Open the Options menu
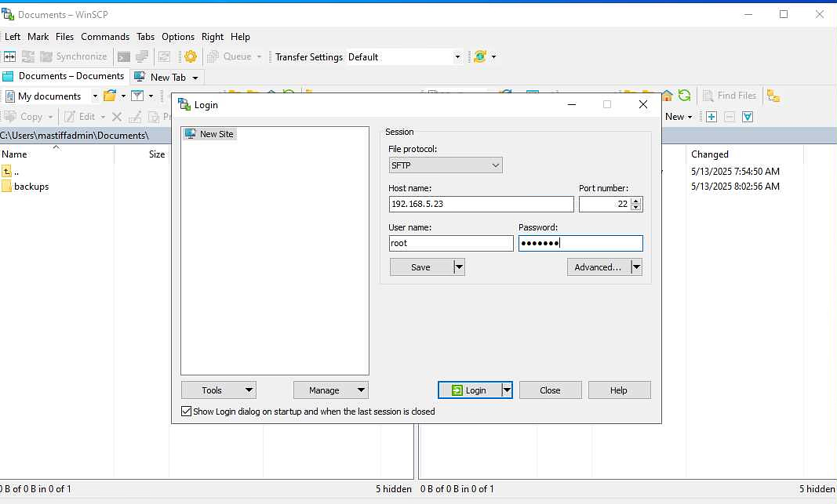Viewport: 837px width, 504px height. pos(178,37)
